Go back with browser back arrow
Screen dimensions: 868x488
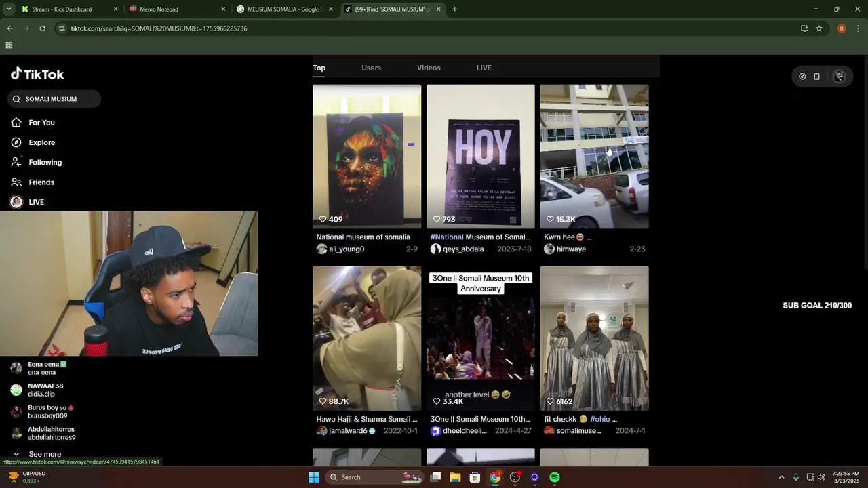pos(9,28)
